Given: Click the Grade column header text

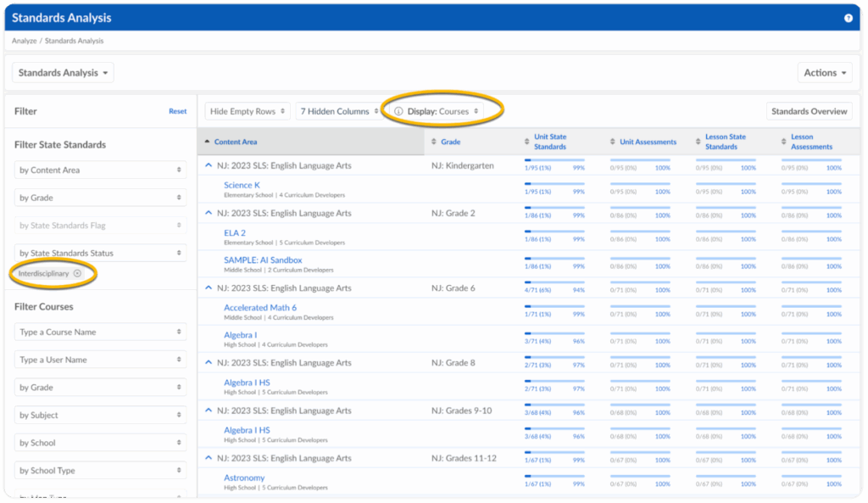Looking at the screenshot, I should [x=451, y=142].
